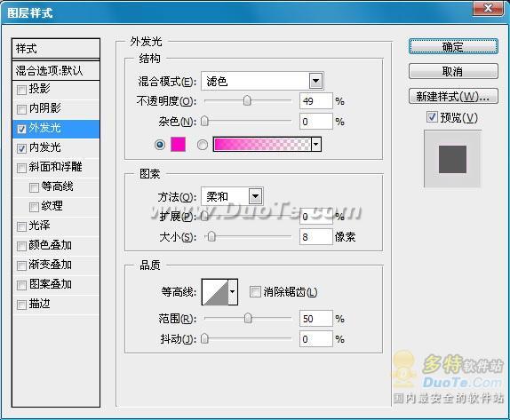Viewport: 510px width, 420px height.
Task: Click the 等高线 contour curve thumbnail
Action: [x=215, y=291]
